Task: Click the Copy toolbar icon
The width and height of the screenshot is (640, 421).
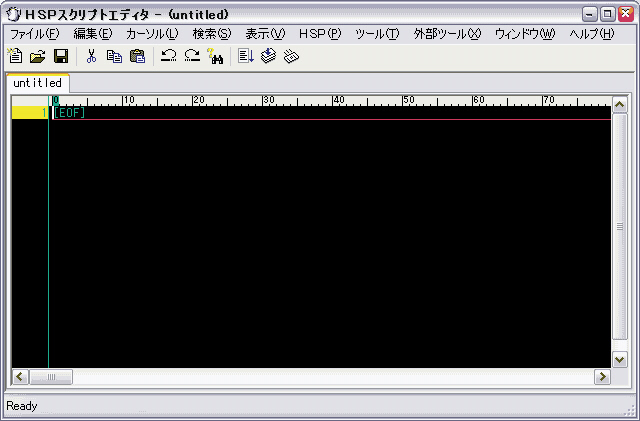Action: pos(114,56)
